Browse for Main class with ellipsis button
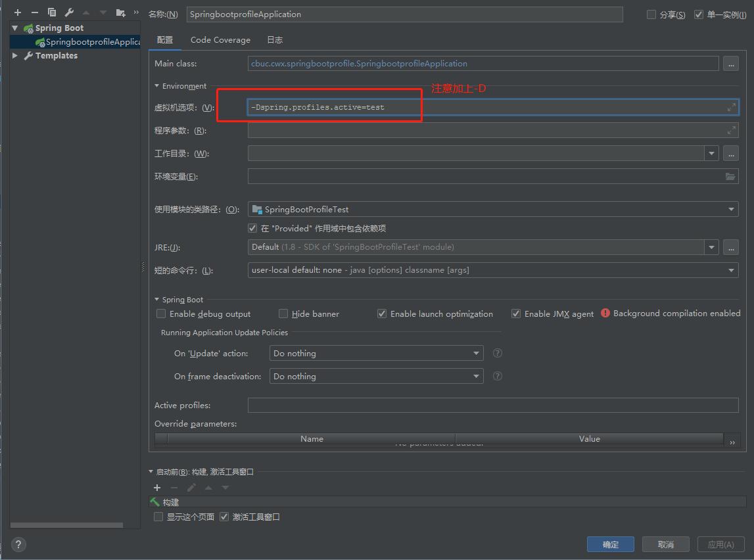The height and width of the screenshot is (560, 754). pos(731,64)
